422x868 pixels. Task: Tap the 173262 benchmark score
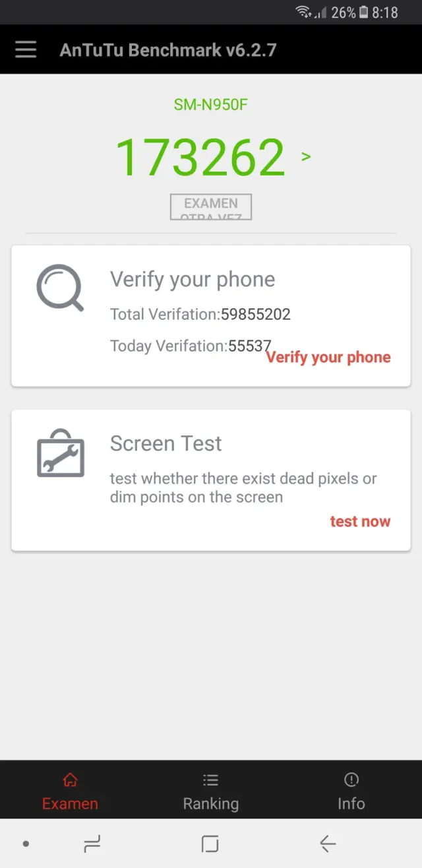200,158
